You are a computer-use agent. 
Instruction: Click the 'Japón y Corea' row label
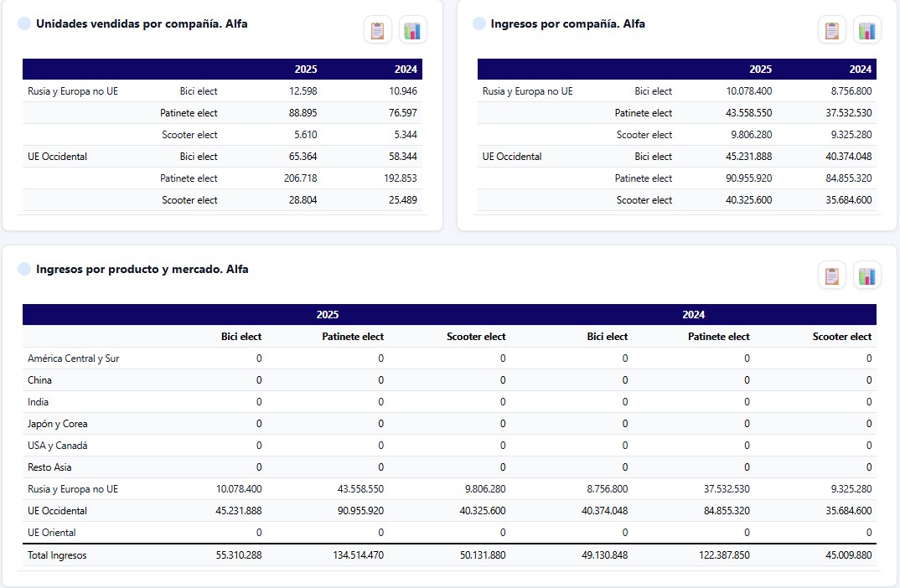pos(57,424)
